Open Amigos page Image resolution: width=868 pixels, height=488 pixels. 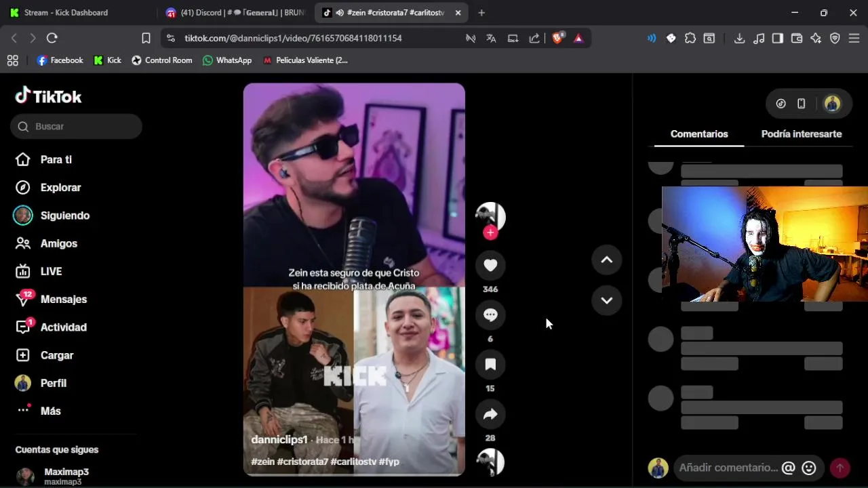45,243
